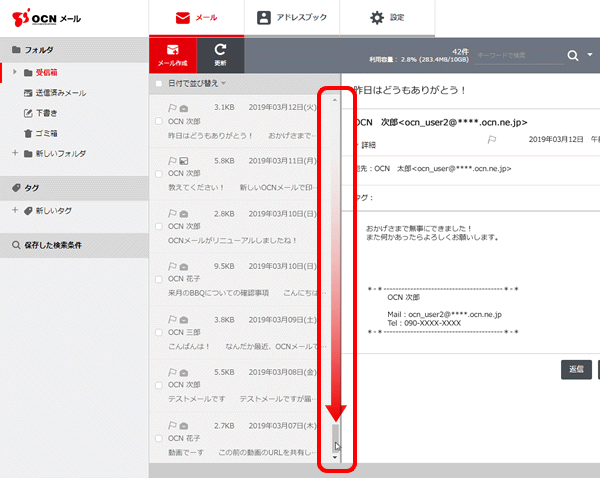Flag the 03月08日 mail in the list
Viewport: 600px width, 478px height.
[x=172, y=372]
